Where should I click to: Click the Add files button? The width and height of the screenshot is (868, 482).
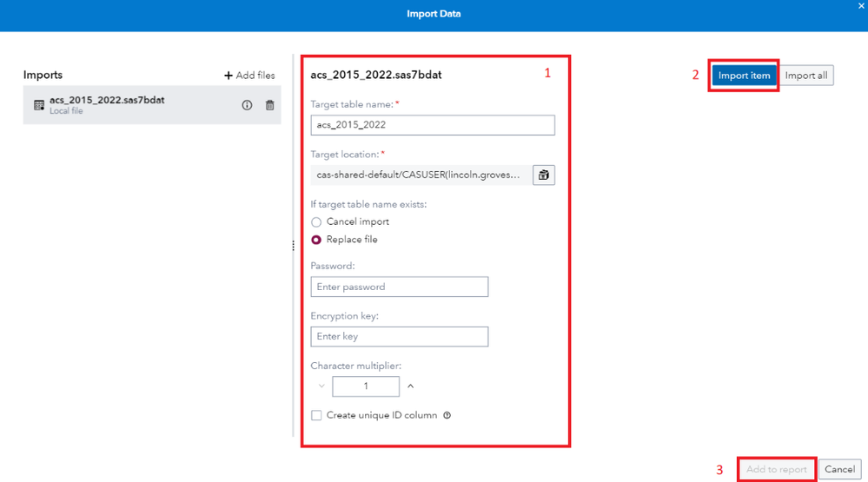coord(249,76)
